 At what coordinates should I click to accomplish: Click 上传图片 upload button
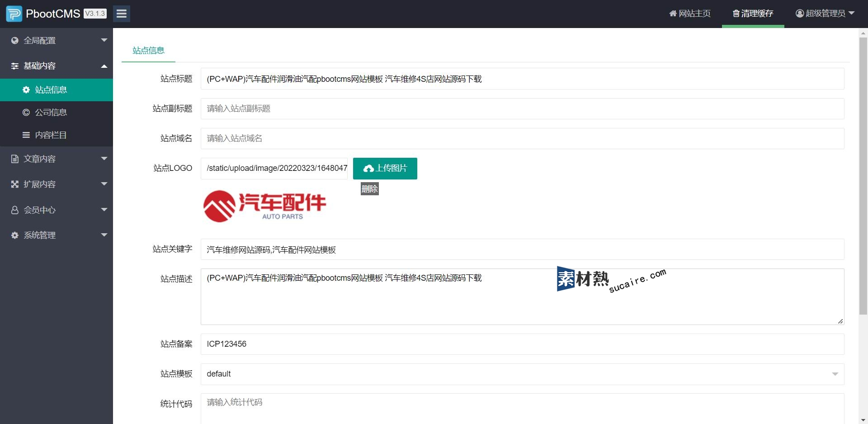(385, 168)
